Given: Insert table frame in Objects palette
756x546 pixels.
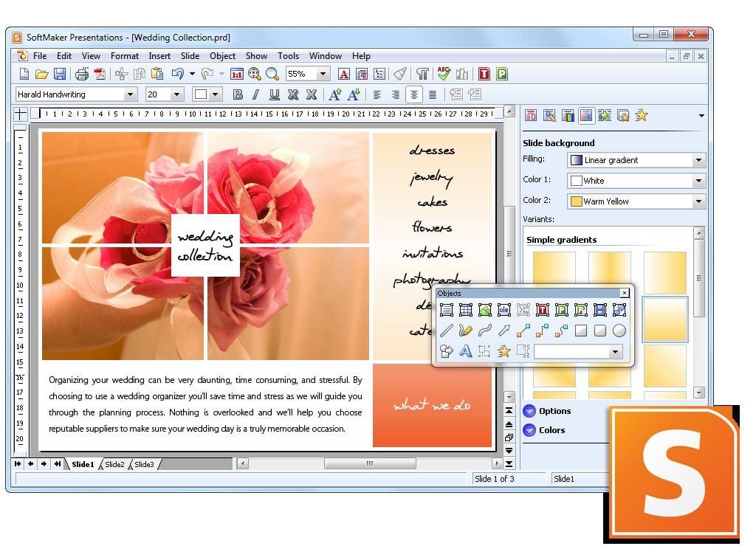Looking at the screenshot, I should [466, 310].
